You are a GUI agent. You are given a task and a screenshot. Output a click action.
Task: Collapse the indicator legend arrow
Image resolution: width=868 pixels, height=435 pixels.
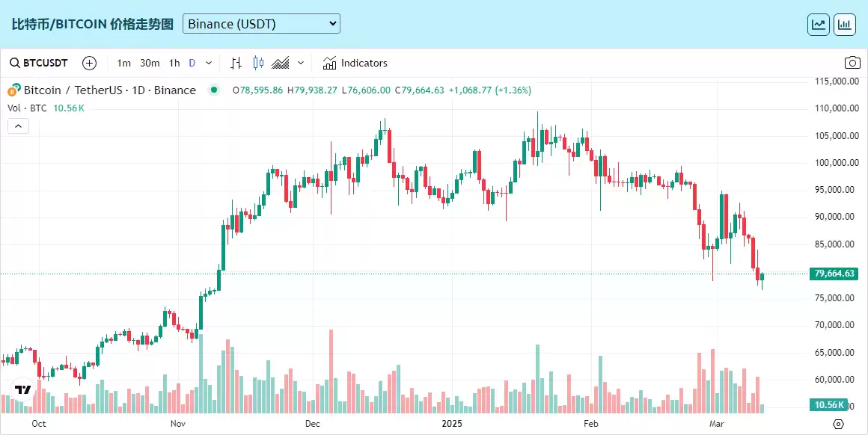[18, 126]
